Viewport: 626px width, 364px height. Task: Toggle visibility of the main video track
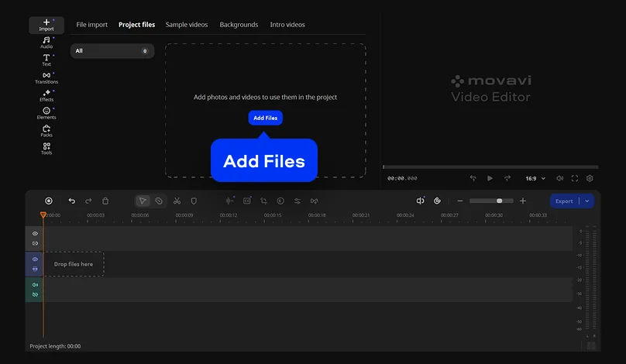click(x=35, y=259)
